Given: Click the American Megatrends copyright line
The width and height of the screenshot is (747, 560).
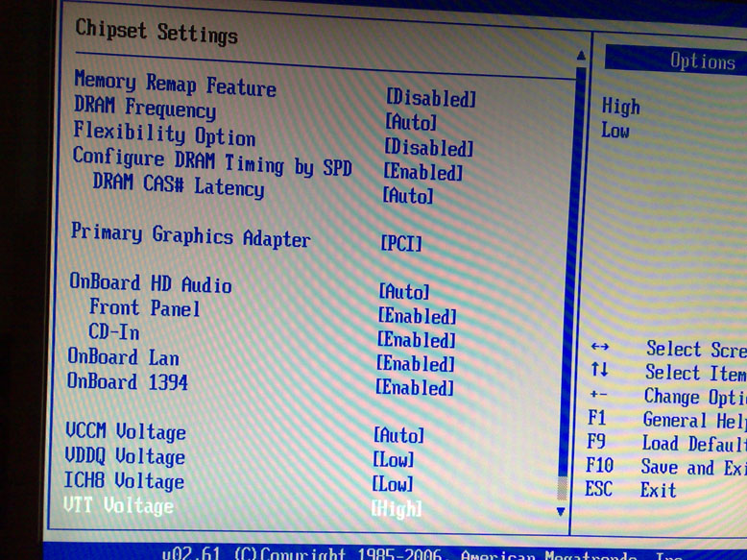Looking at the screenshot, I should click(423, 554).
